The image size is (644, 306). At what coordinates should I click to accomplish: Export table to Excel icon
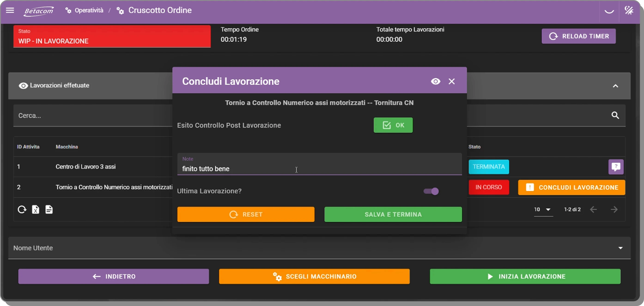(36, 209)
